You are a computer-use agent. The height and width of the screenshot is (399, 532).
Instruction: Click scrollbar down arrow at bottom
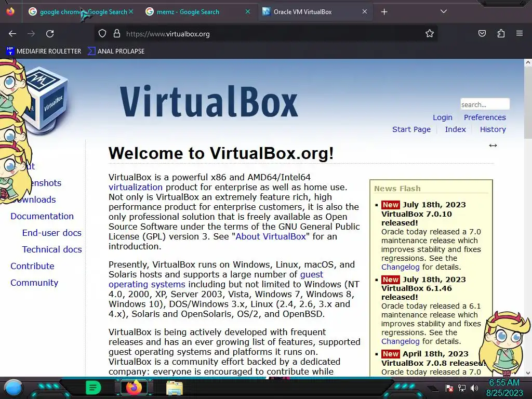tap(528, 373)
